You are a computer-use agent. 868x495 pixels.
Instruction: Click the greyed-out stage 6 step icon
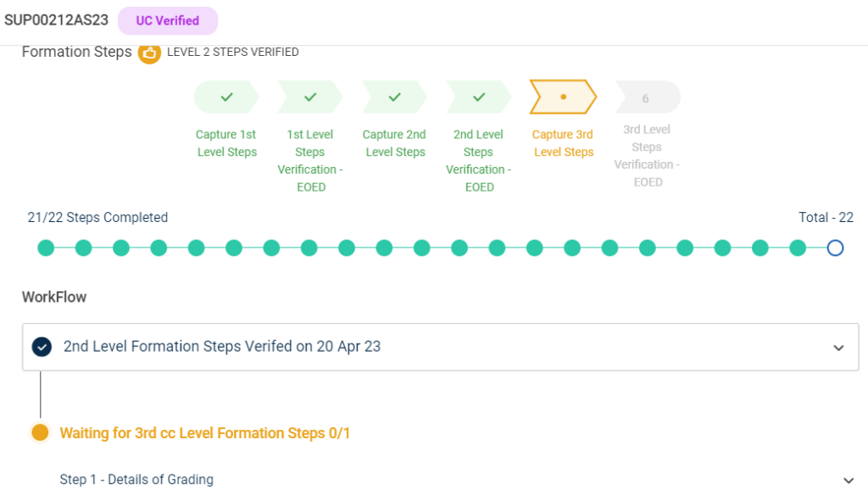coord(646,97)
